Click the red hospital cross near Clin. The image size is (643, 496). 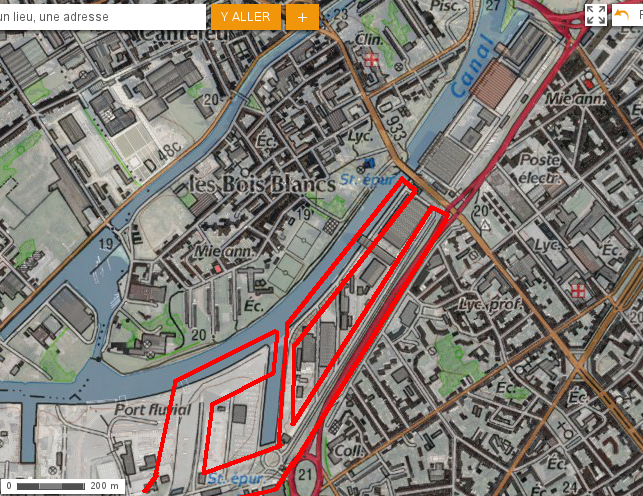pyautogui.click(x=371, y=59)
